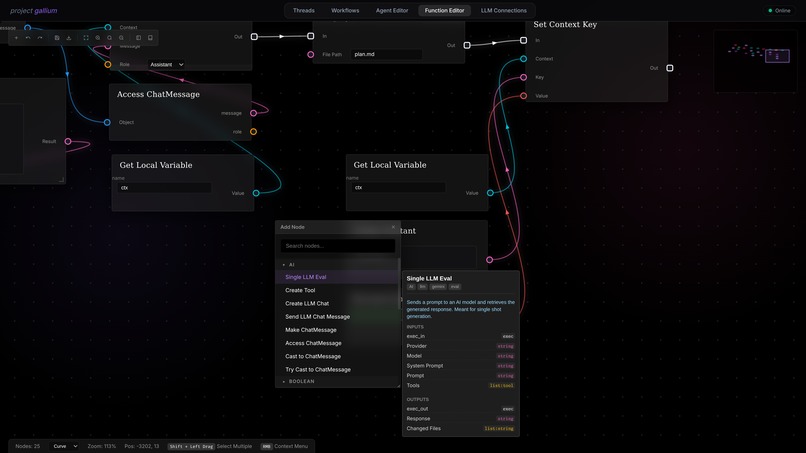806x453 pixels.
Task: Switch to the Workflows tab
Action: click(345, 10)
